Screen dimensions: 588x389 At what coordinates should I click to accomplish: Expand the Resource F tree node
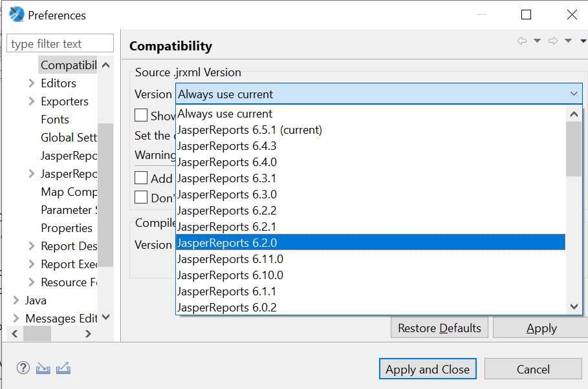point(32,282)
